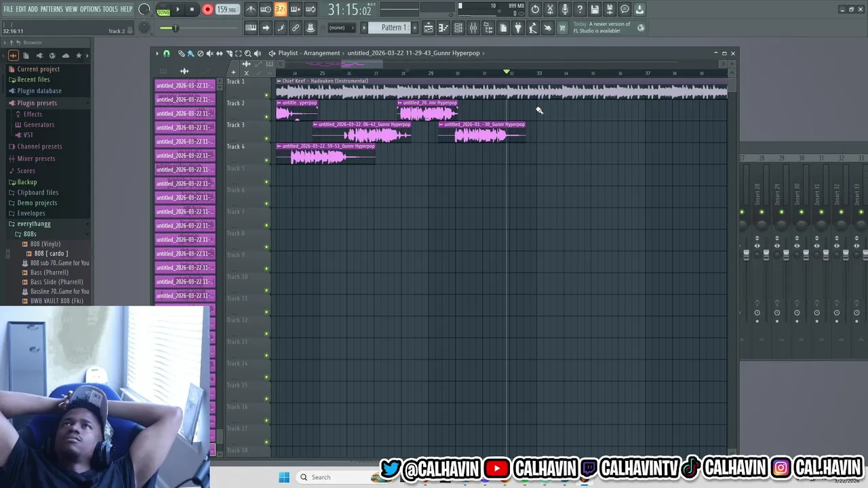This screenshot has width=868, height=488.
Task: Toggle wait for input before recording
Action: [266, 9]
